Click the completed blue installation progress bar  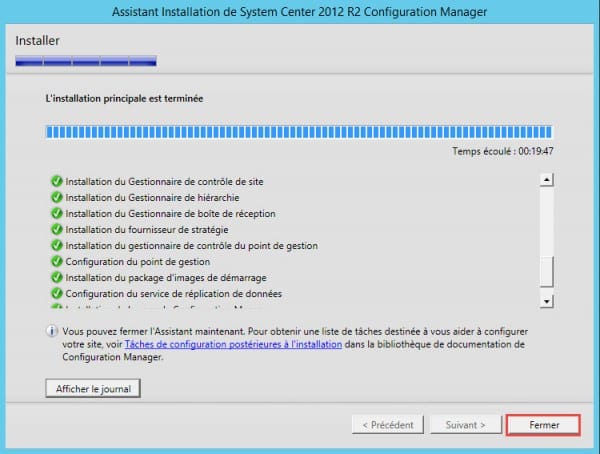[299, 132]
